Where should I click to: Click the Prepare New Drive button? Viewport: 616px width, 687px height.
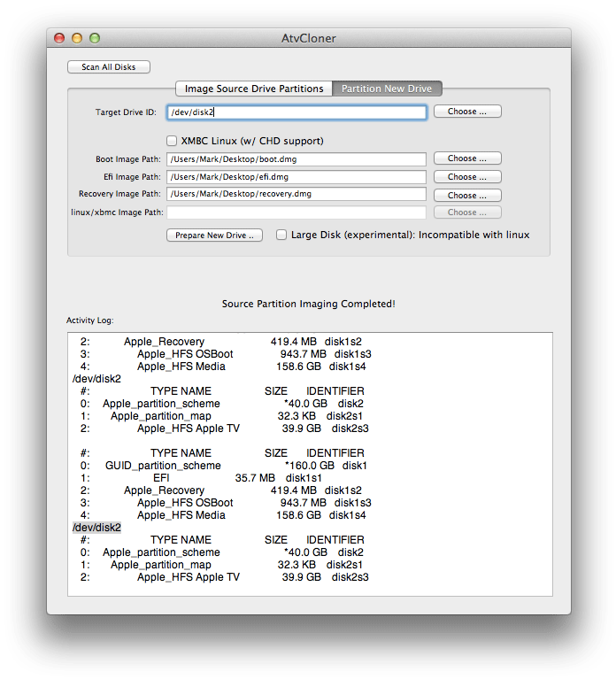click(214, 235)
